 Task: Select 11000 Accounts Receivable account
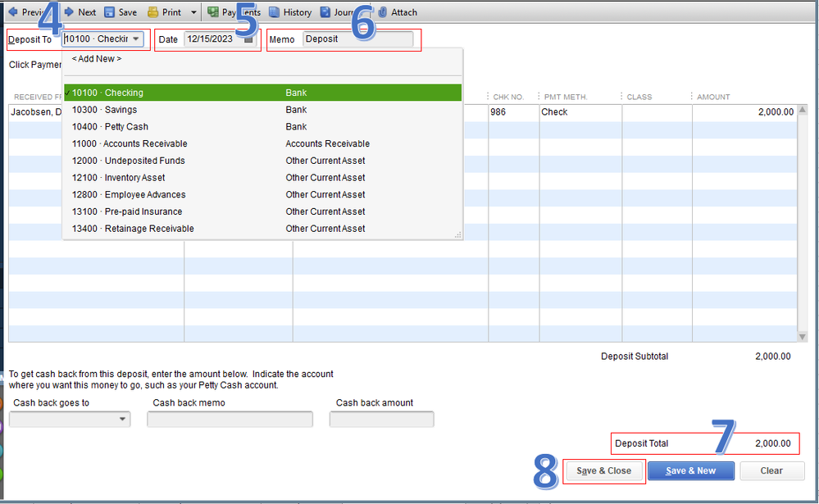[x=262, y=143]
